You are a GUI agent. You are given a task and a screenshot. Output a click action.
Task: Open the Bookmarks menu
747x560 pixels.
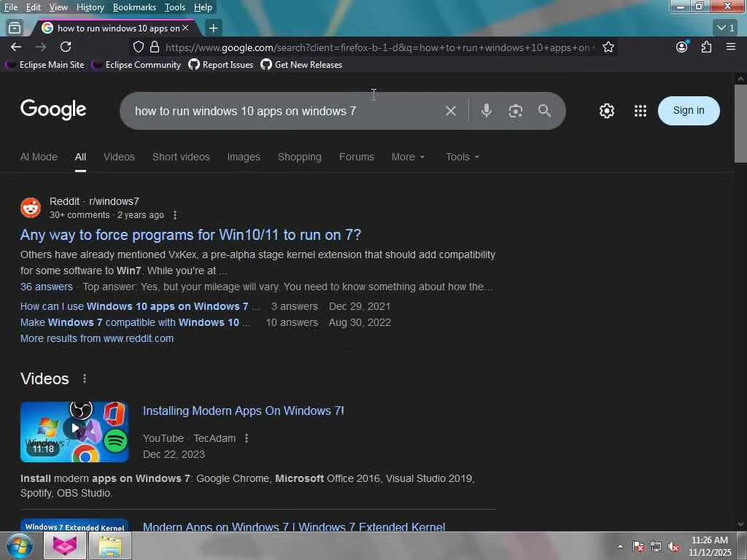(x=134, y=7)
